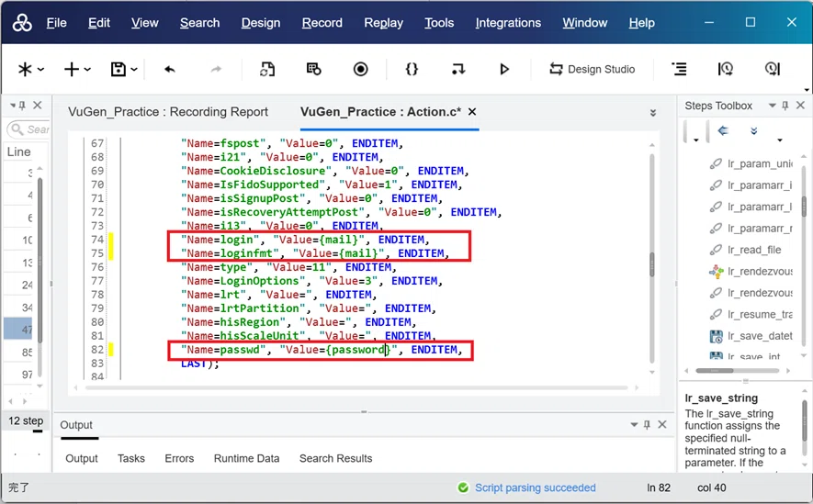Open the Steps Toolbox title dropdown arrow
The width and height of the screenshot is (813, 504).
pos(772,106)
